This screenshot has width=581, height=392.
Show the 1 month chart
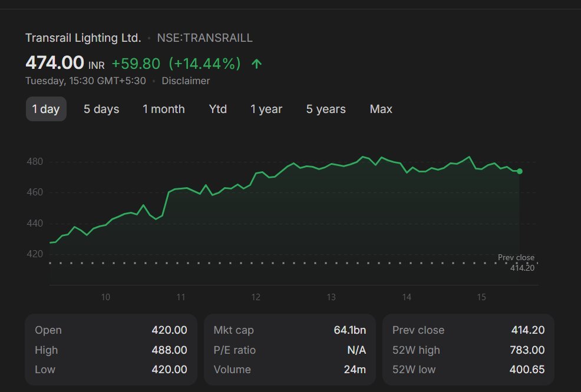(x=163, y=109)
